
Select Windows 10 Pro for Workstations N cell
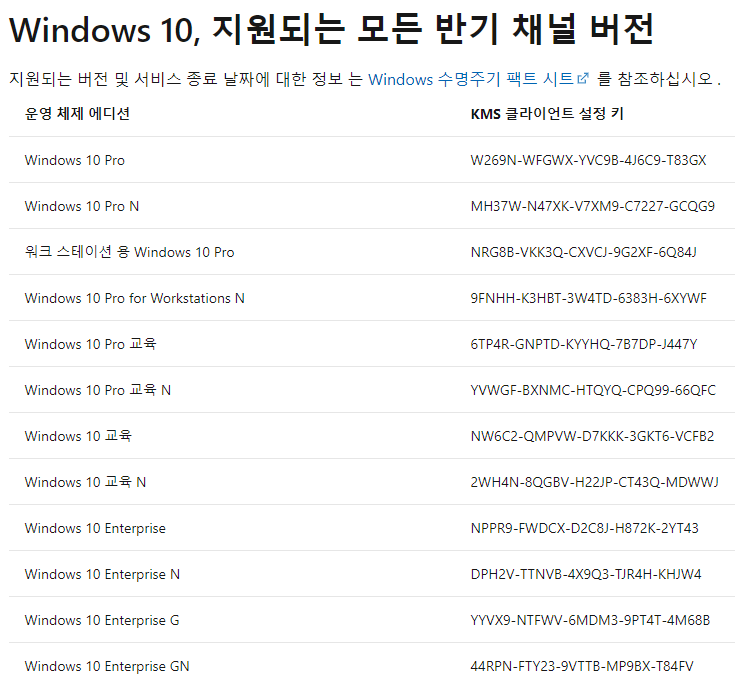click(134, 298)
